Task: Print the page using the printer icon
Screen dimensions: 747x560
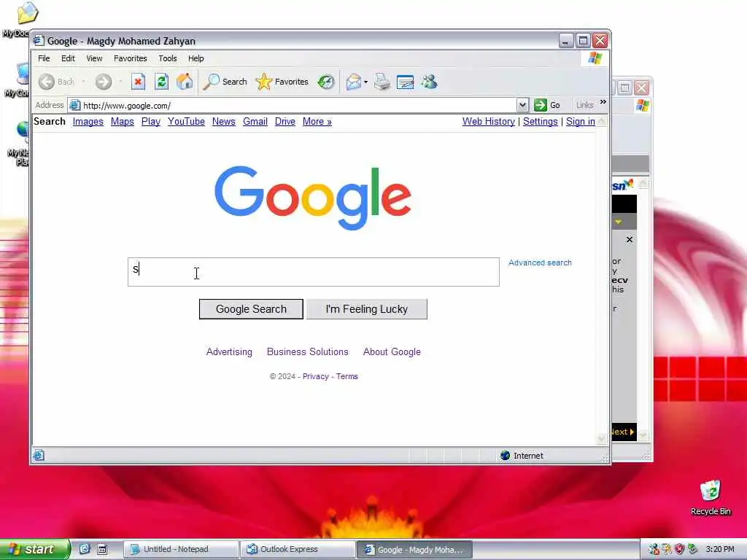Action: coord(382,82)
